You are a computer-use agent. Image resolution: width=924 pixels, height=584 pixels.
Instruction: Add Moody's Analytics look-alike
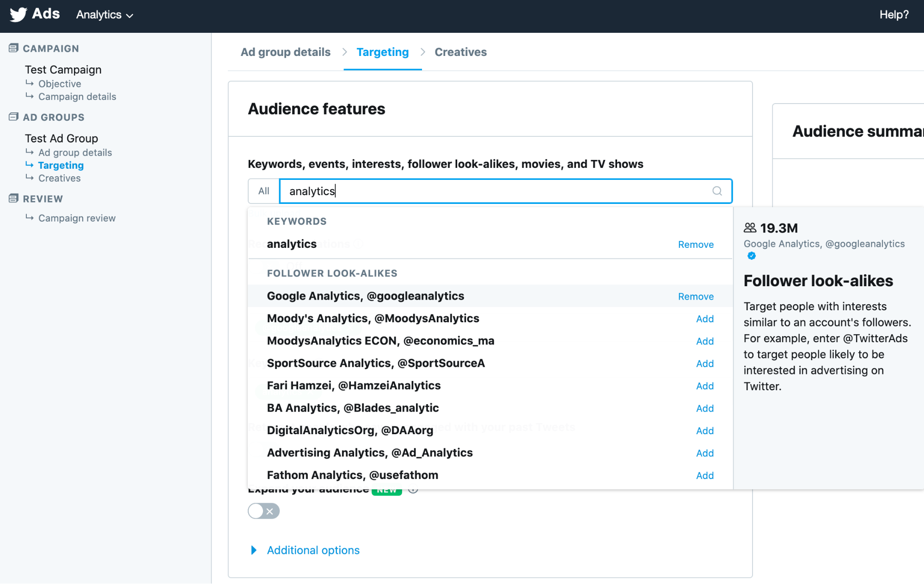click(x=704, y=319)
